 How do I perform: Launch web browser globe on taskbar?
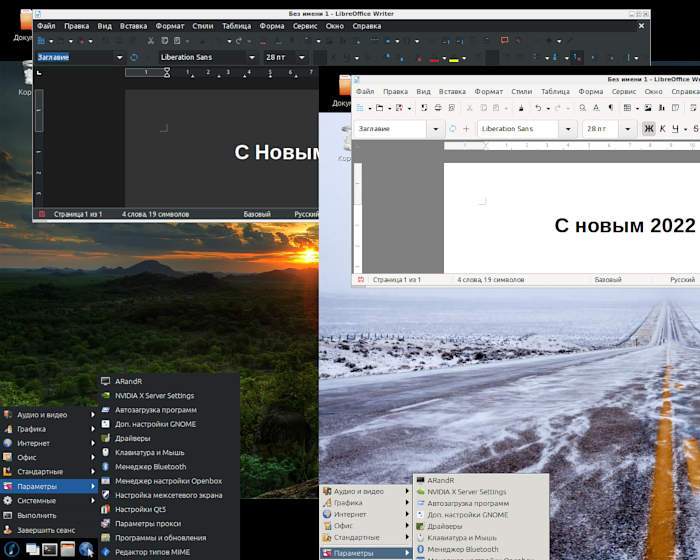(86, 549)
